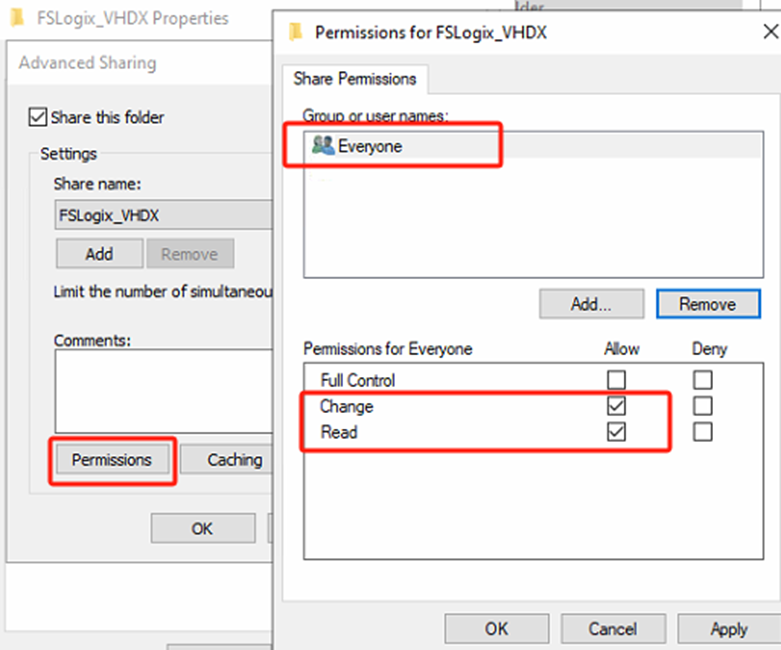Open Permissions in Advanced Sharing
The image size is (781, 650).
(x=112, y=460)
